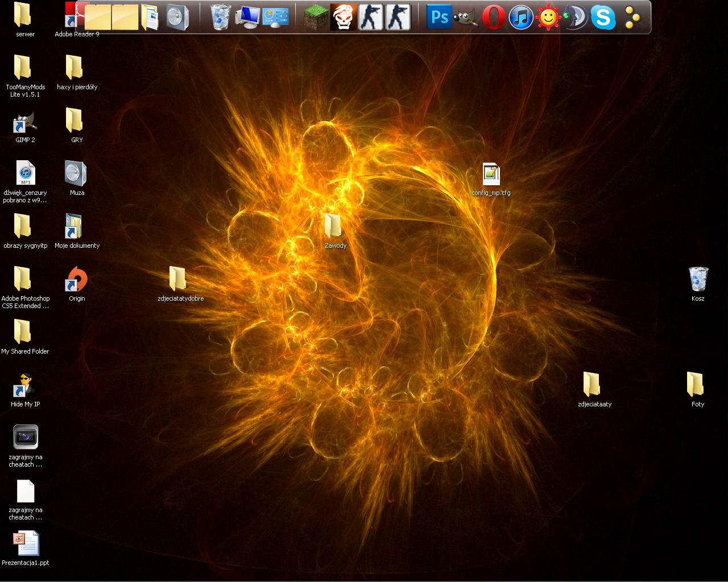Select the Moje dokumenty shortcut
Image resolution: width=728 pixels, height=582 pixels.
(77, 231)
